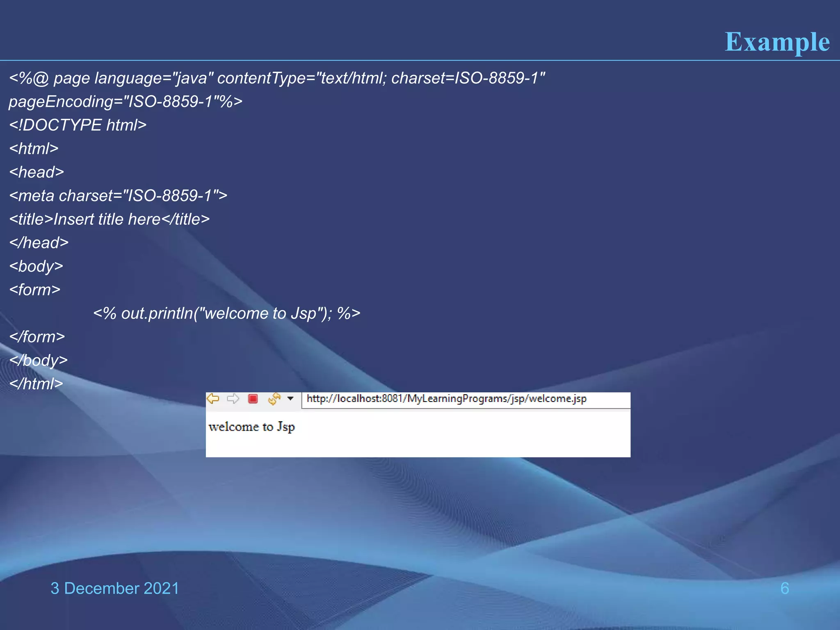Viewport: 840px width, 630px height.
Task: Click the yellow refresh arrows icon
Action: 274,398
